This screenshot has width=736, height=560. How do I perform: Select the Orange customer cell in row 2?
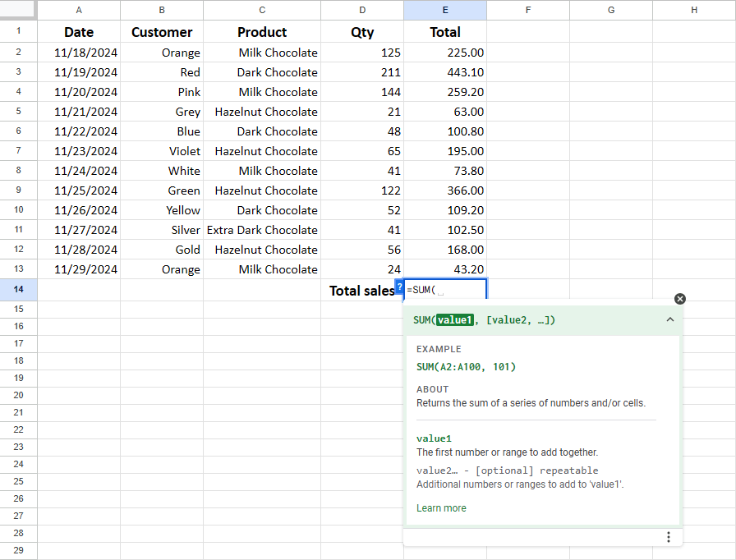click(x=161, y=52)
